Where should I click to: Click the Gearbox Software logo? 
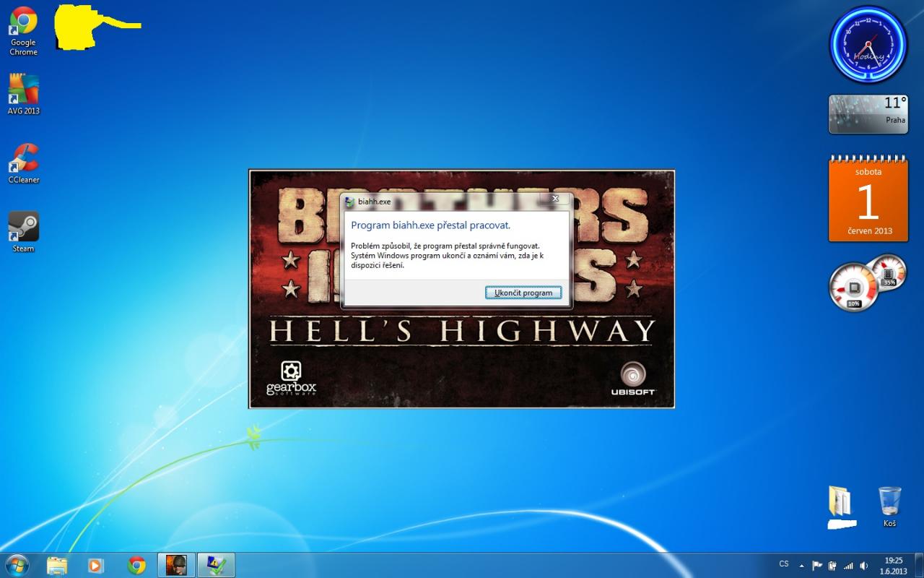point(291,377)
